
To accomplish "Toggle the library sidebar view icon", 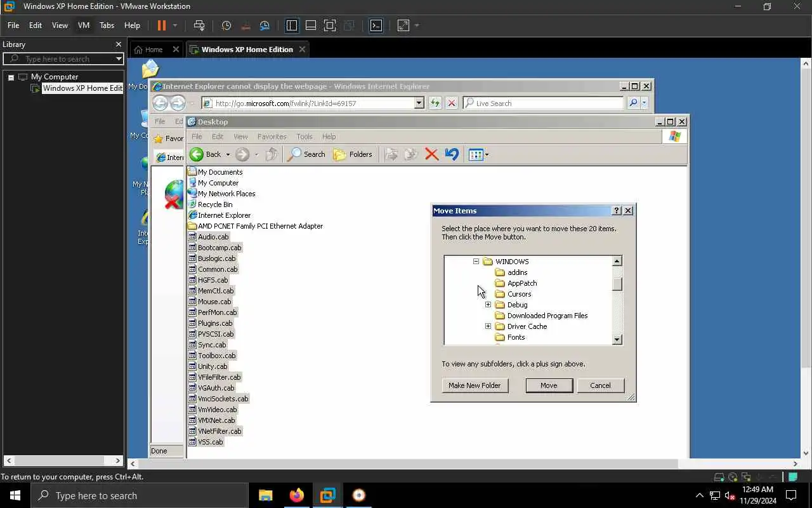I will (292, 25).
